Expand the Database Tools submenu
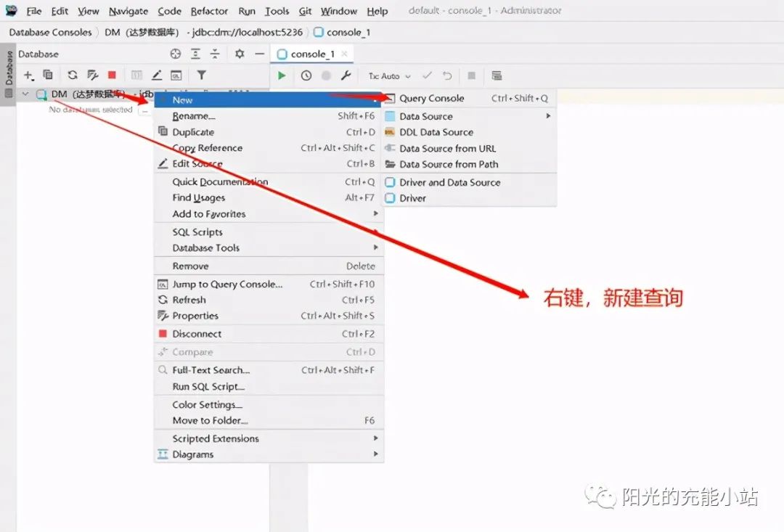This screenshot has width=784, height=532. coord(375,247)
